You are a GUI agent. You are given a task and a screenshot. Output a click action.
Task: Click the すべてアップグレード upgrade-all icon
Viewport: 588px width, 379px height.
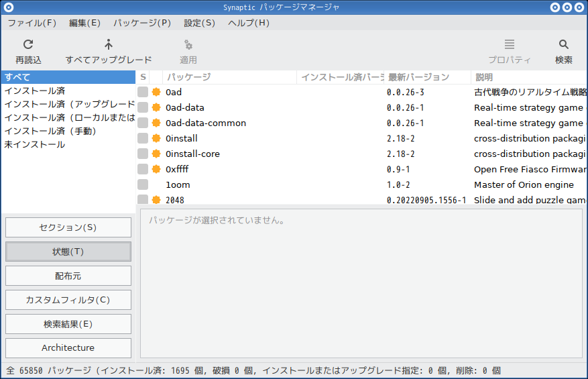click(x=109, y=45)
